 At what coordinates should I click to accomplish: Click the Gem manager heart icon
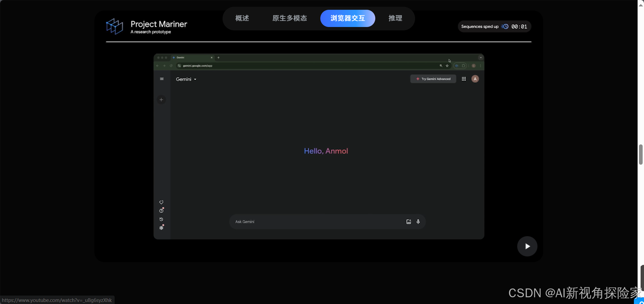click(162, 202)
